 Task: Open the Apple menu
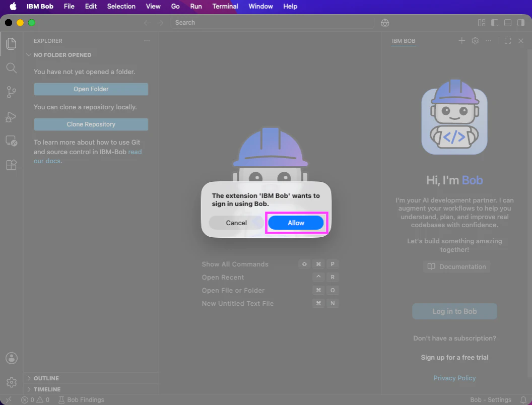[13, 7]
